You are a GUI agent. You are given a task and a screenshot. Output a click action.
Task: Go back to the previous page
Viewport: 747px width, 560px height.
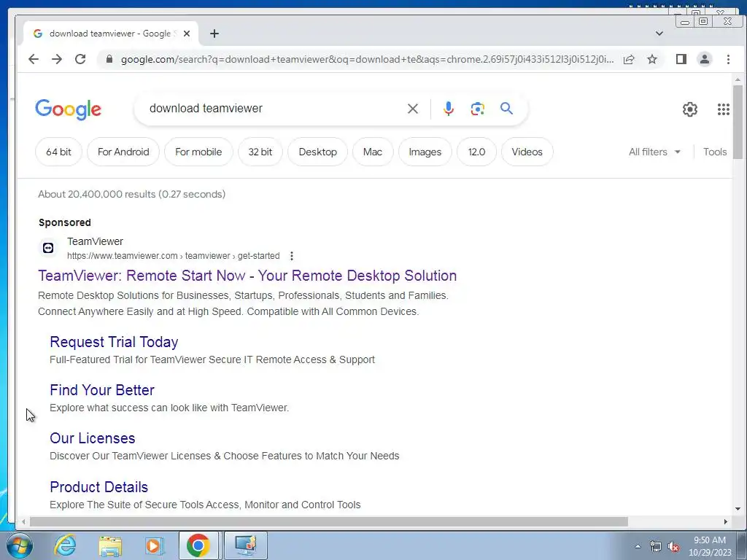(x=34, y=59)
